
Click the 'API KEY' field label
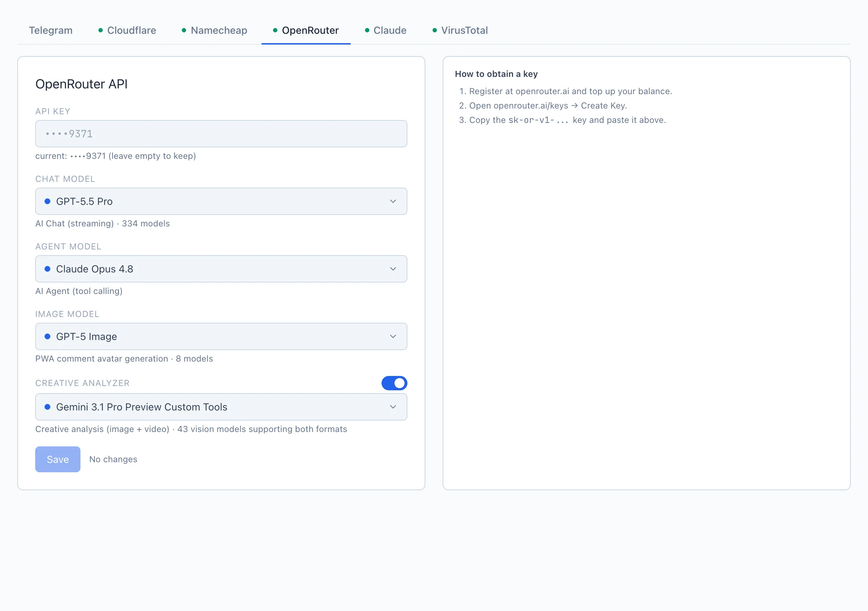click(x=53, y=111)
